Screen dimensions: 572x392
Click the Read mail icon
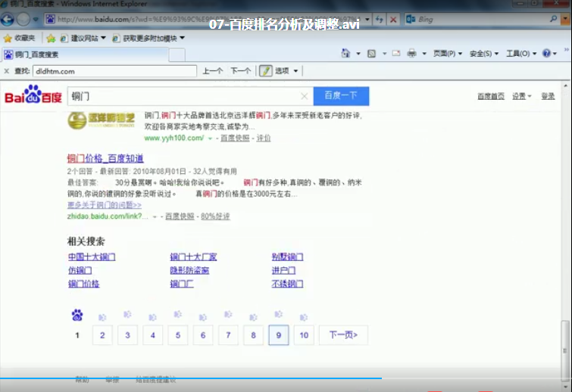pos(396,54)
